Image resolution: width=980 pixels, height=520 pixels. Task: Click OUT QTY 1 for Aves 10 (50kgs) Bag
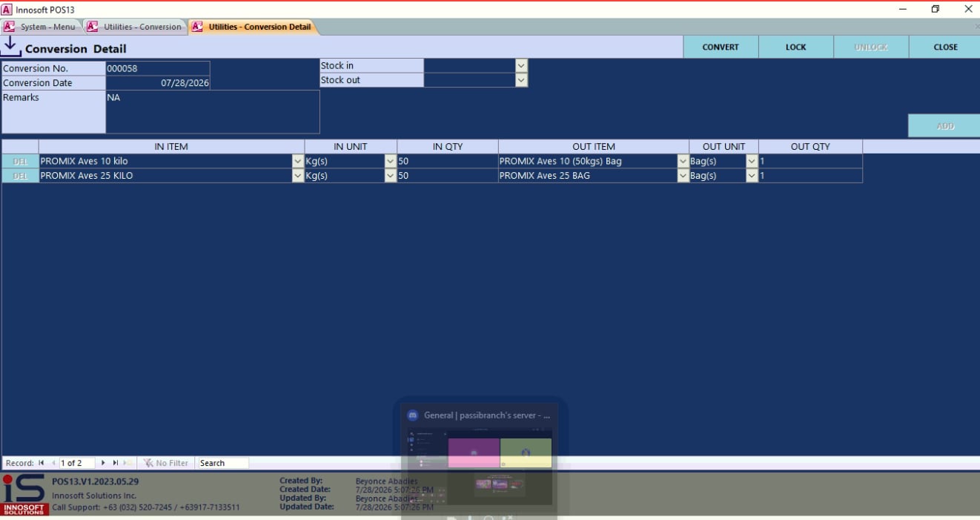[810, 161]
